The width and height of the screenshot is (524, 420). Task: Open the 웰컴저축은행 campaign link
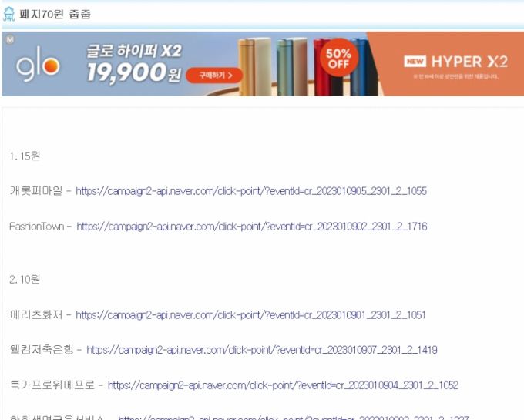261,350
